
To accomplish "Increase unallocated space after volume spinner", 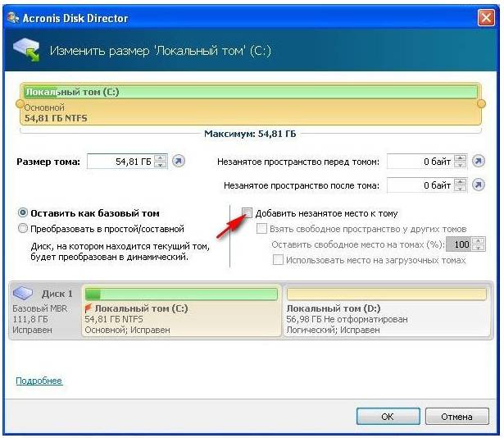I will point(460,181).
